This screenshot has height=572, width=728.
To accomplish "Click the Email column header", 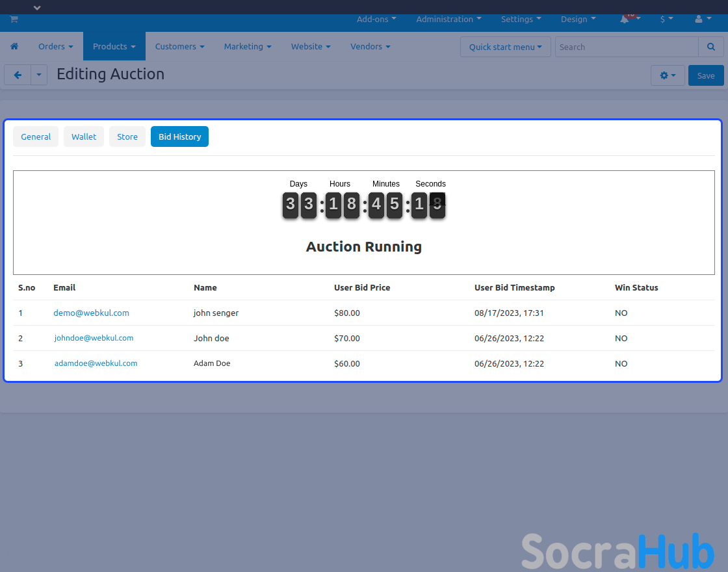I will coord(64,287).
